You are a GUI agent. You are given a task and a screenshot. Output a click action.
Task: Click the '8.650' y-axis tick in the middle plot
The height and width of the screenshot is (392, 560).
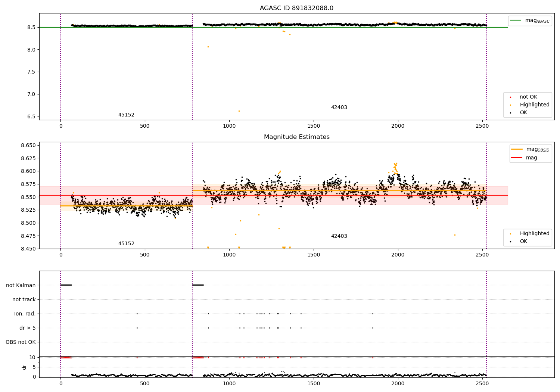[28, 145]
